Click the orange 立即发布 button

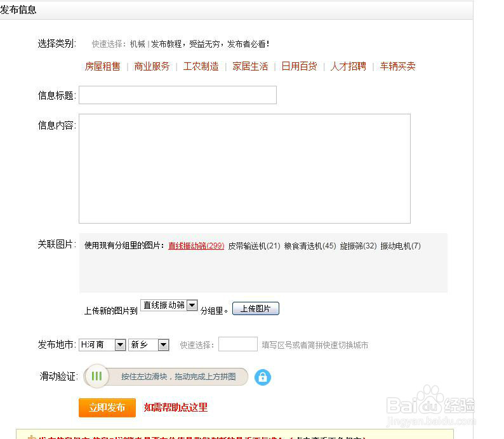[x=107, y=407]
